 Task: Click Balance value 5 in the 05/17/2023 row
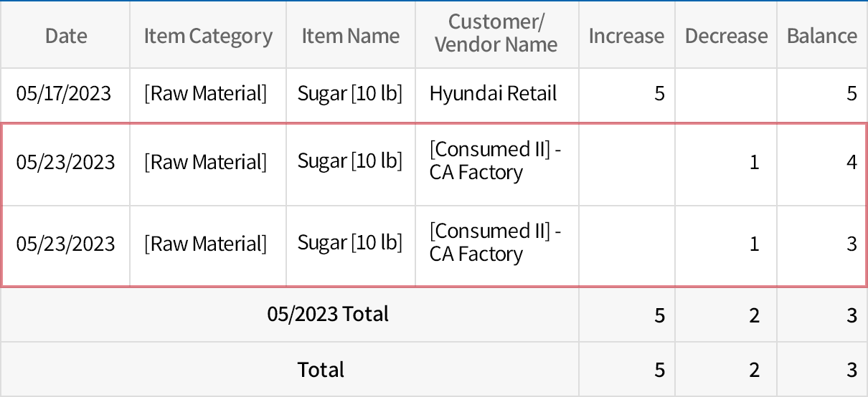852,94
